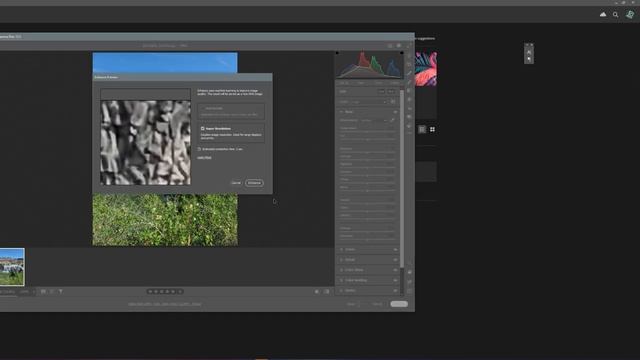Cancel the Enhance Preview dialog
Image resolution: width=640 pixels, height=360 pixels.
pyautogui.click(x=236, y=183)
